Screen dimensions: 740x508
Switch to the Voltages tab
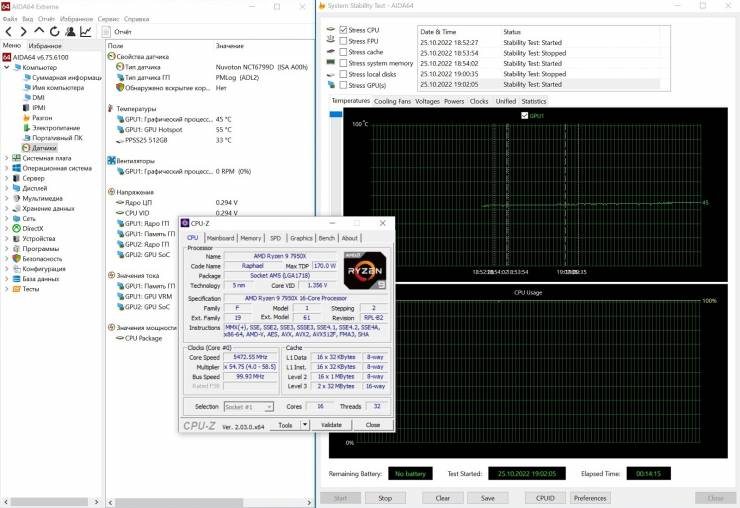coord(427,101)
